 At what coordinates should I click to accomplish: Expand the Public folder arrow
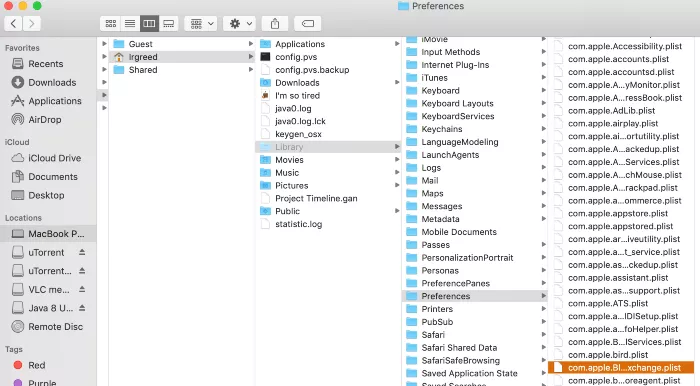pos(396,211)
